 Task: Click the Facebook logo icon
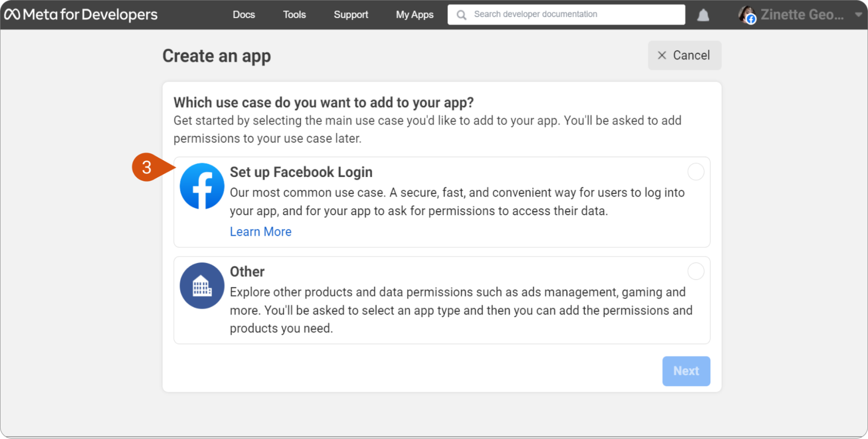(x=202, y=186)
